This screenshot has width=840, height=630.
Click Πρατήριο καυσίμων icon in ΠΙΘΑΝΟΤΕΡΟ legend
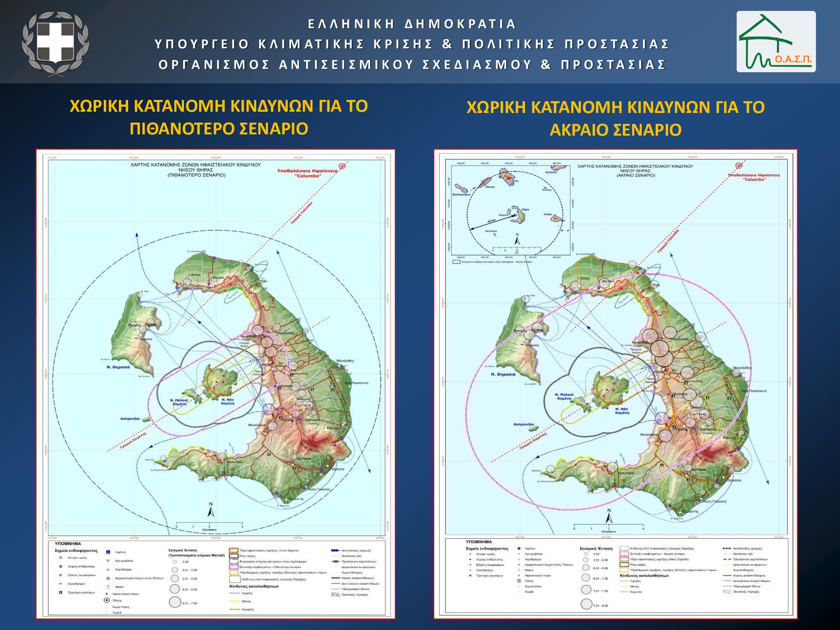pos(60,593)
